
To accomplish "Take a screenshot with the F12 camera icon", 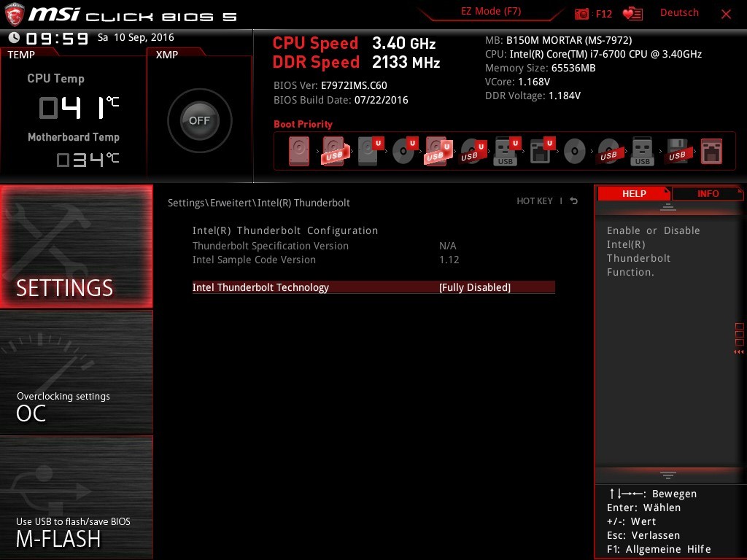I will [x=581, y=14].
